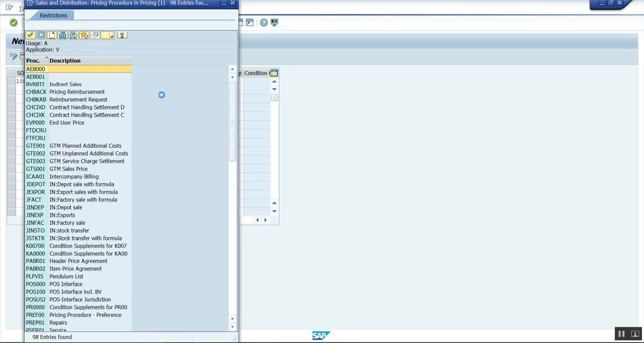This screenshot has height=343, width=644.
Task: Select procedure AEB000 row
Action: click(78, 69)
